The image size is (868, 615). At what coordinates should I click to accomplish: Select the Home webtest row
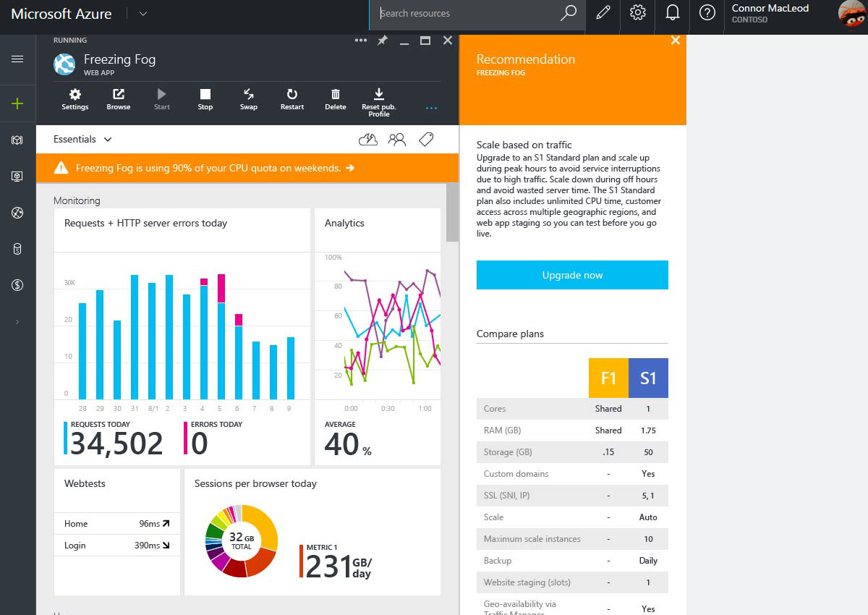pos(117,524)
